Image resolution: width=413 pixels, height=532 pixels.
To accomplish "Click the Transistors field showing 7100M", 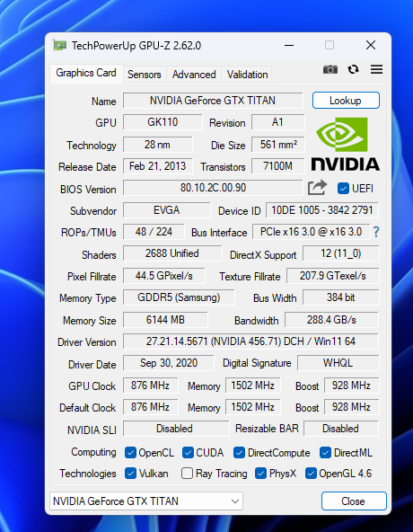I will click(277, 166).
